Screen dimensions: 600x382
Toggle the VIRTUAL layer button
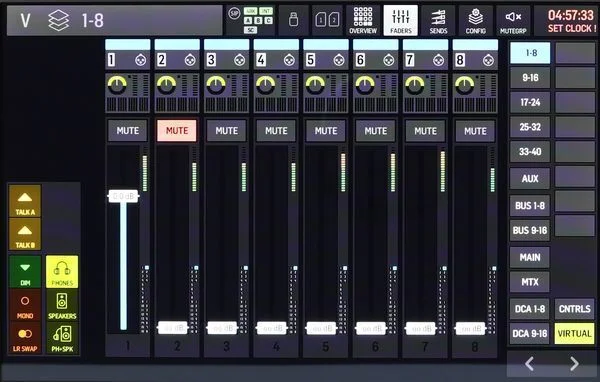click(574, 333)
